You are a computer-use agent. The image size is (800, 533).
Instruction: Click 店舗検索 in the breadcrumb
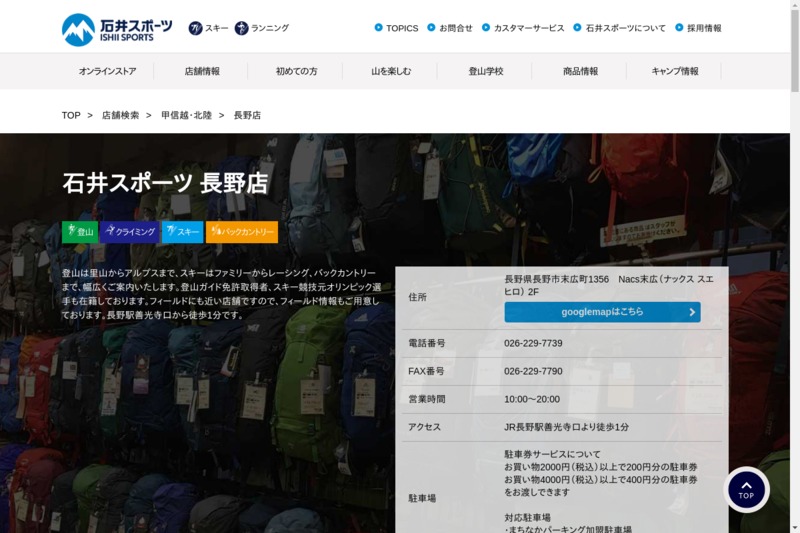point(120,115)
